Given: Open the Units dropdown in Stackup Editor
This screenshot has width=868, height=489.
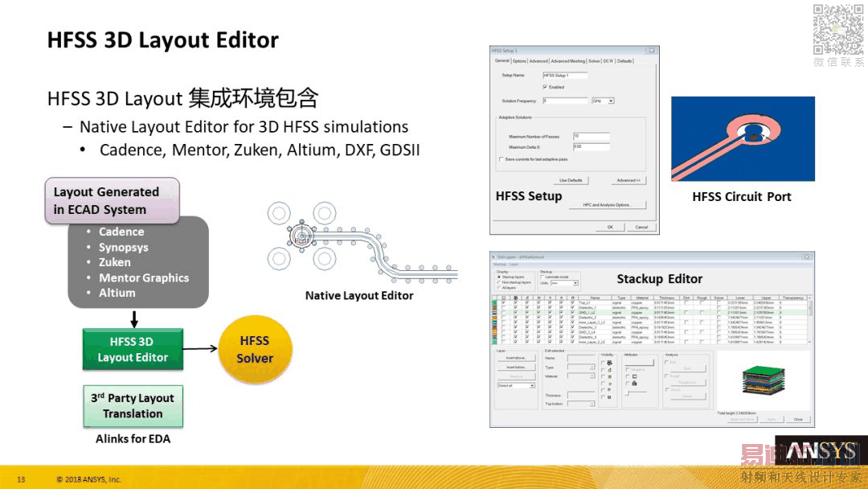Looking at the screenshot, I should pyautogui.click(x=565, y=283).
